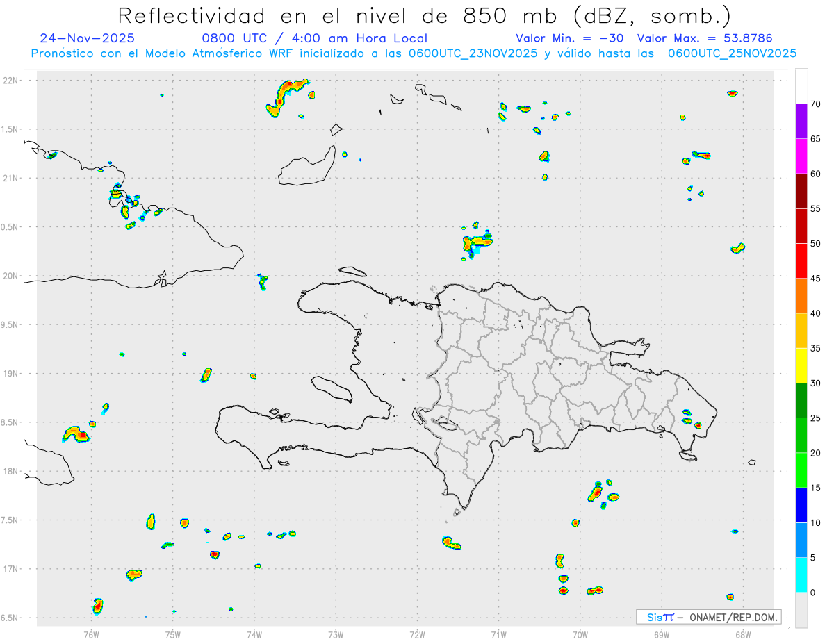
Task: Click the yellow 30-35 dBZ color band
Action: [801, 365]
